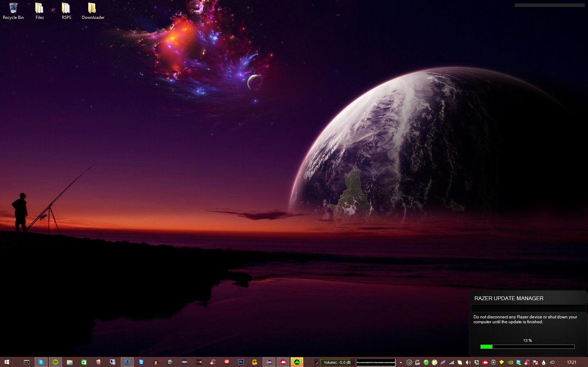Open the chain link tray icon
Screen dimensions: 588x367
(x=552, y=362)
